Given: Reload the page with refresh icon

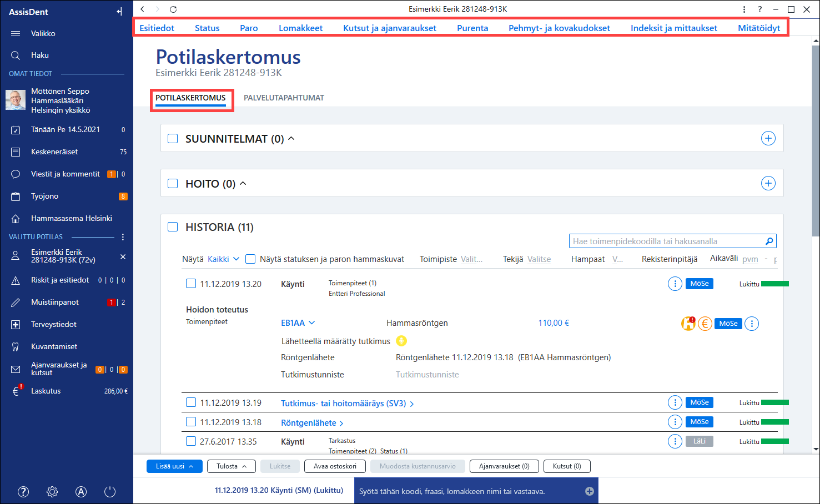Looking at the screenshot, I should (173, 9).
